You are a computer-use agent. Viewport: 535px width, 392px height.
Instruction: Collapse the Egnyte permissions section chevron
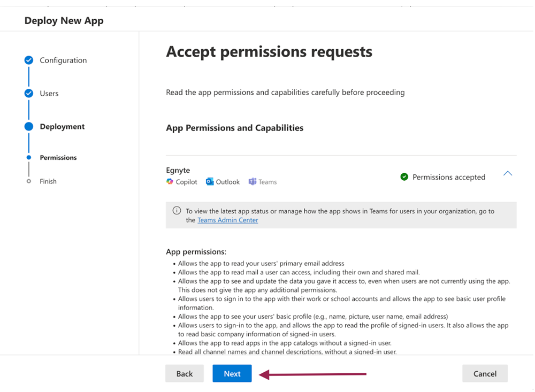coord(508,174)
